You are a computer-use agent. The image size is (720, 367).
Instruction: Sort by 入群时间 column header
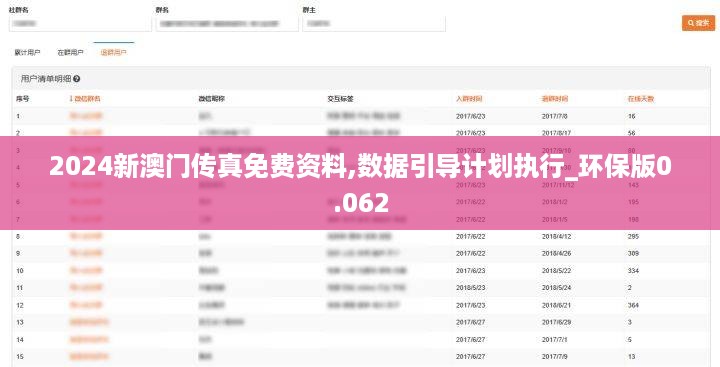[469, 99]
